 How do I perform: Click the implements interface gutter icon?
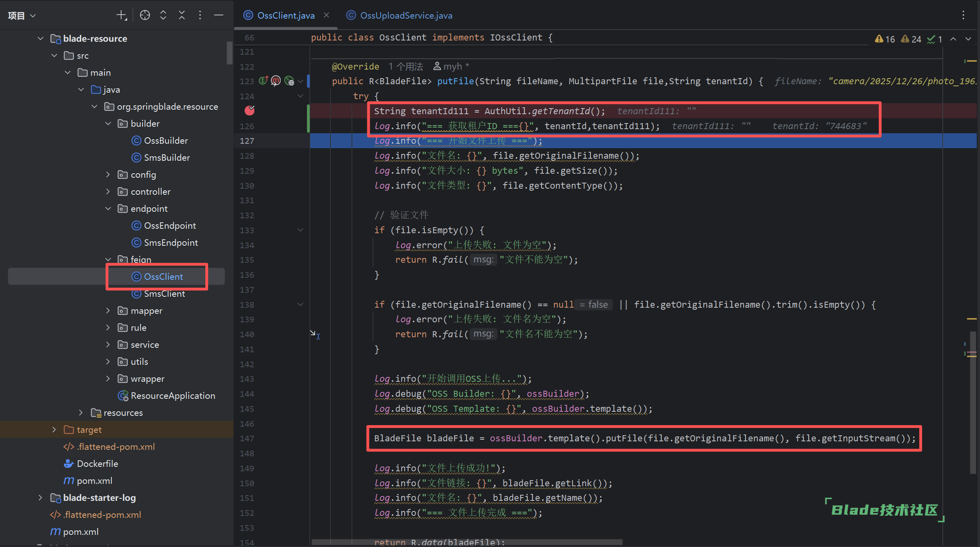(x=263, y=81)
